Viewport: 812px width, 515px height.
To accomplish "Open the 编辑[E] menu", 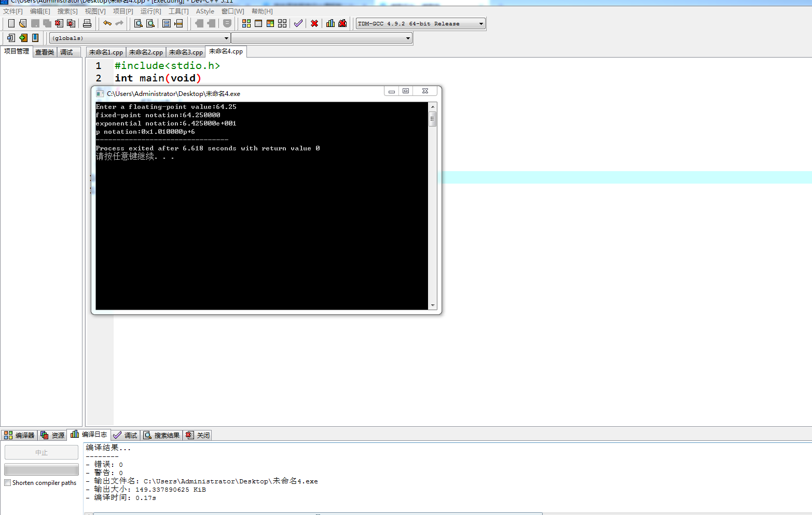I will (40, 11).
